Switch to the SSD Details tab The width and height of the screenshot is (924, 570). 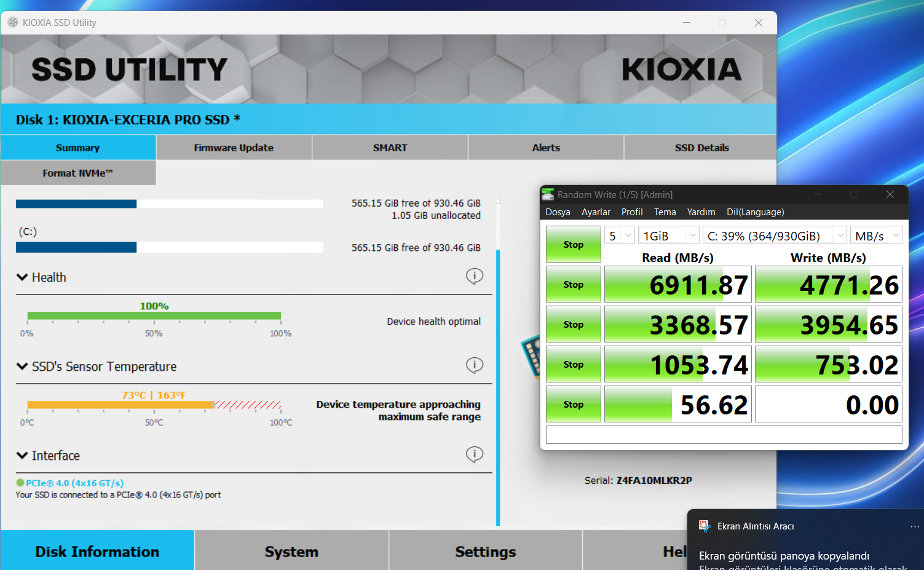(701, 148)
